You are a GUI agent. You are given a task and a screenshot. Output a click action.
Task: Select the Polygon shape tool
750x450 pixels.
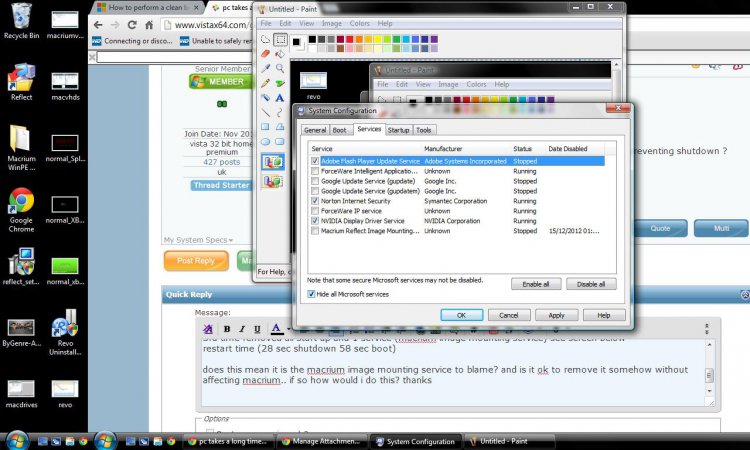tap(280, 127)
